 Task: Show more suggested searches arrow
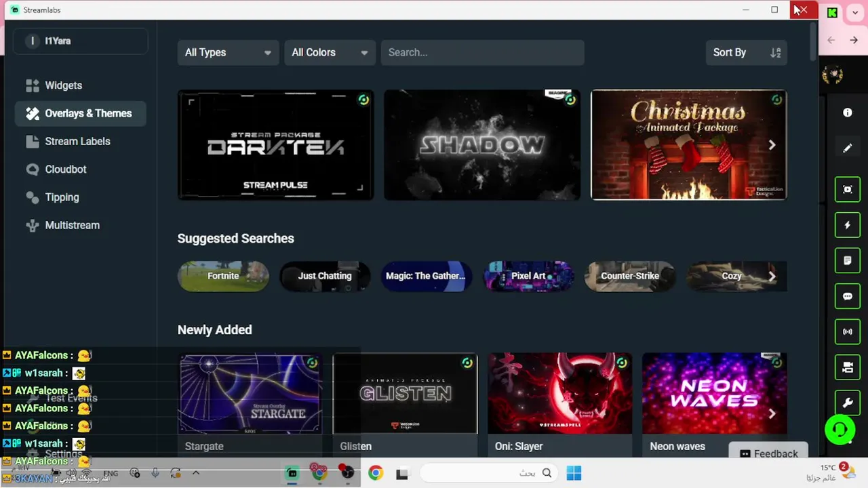click(772, 276)
